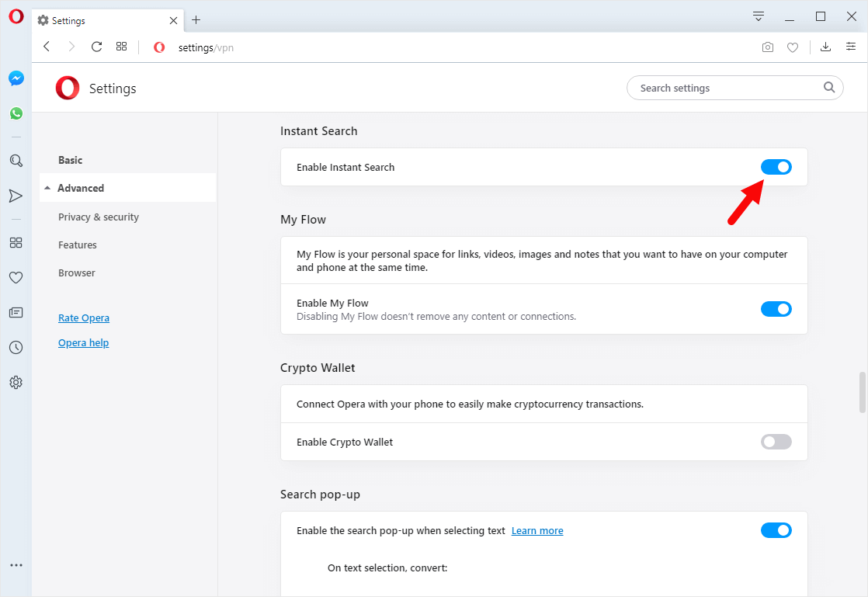Open sidebar setup three-dots menu
The height and width of the screenshot is (597, 868).
pos(16,565)
